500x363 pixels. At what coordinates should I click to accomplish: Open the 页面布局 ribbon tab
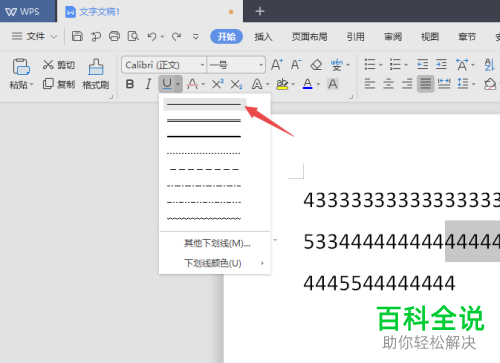(309, 36)
